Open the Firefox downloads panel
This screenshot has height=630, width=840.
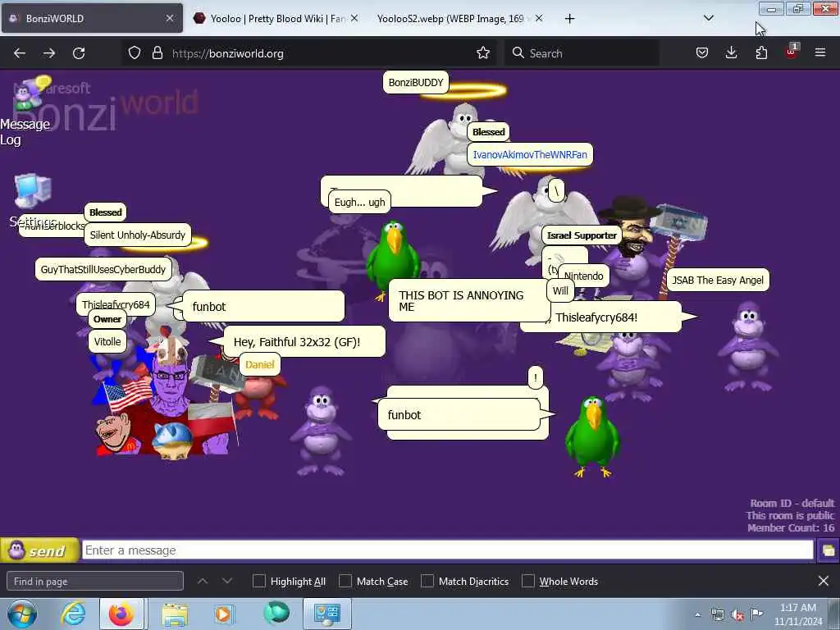[x=731, y=53]
